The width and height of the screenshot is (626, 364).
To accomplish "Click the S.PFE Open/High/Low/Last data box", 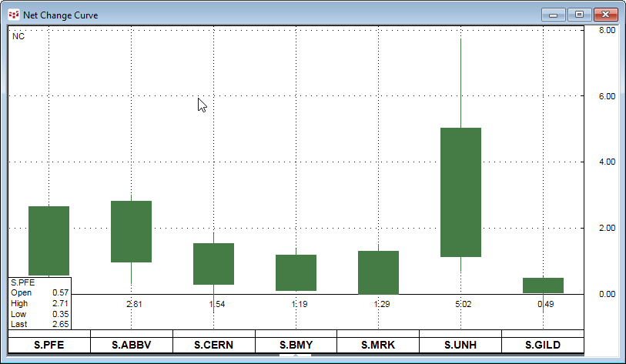I will (40, 303).
